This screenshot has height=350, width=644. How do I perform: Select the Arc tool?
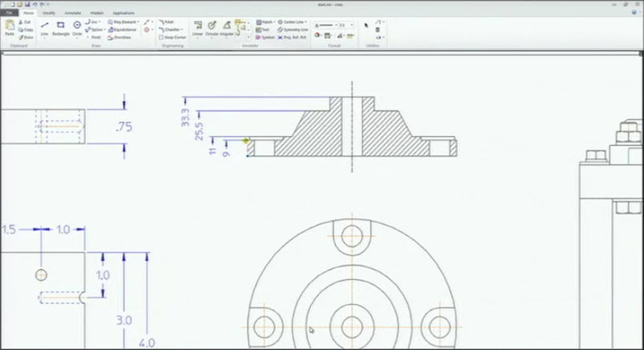[92, 22]
